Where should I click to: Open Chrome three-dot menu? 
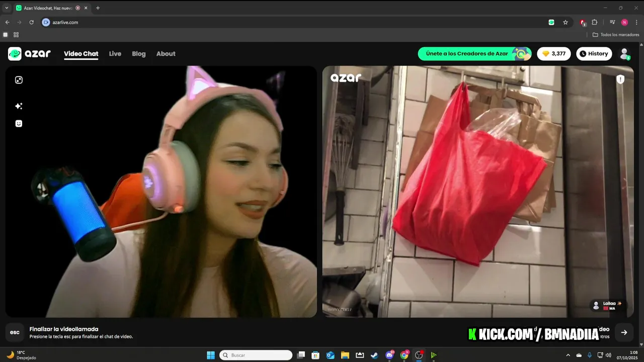pyautogui.click(x=636, y=22)
